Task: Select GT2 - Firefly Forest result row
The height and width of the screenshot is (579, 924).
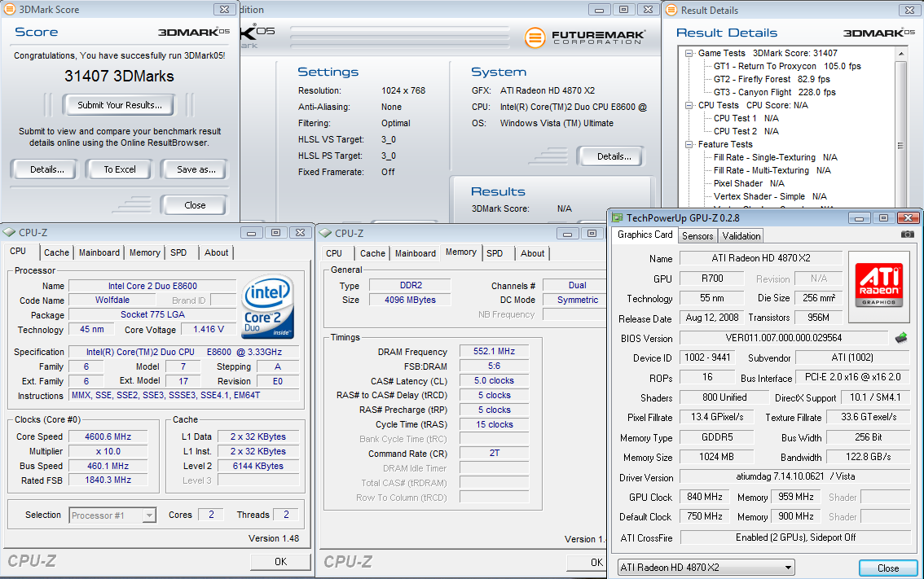Action: click(x=772, y=79)
